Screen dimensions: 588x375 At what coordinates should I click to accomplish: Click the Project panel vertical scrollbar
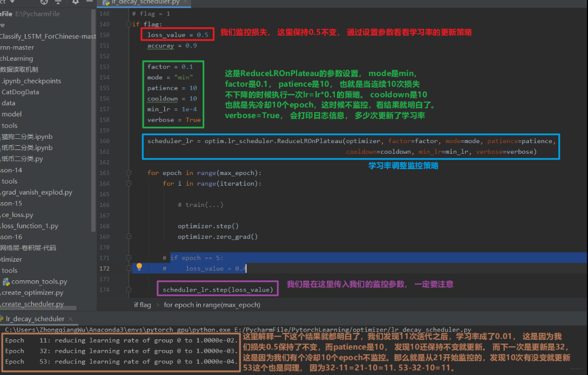(x=94, y=120)
